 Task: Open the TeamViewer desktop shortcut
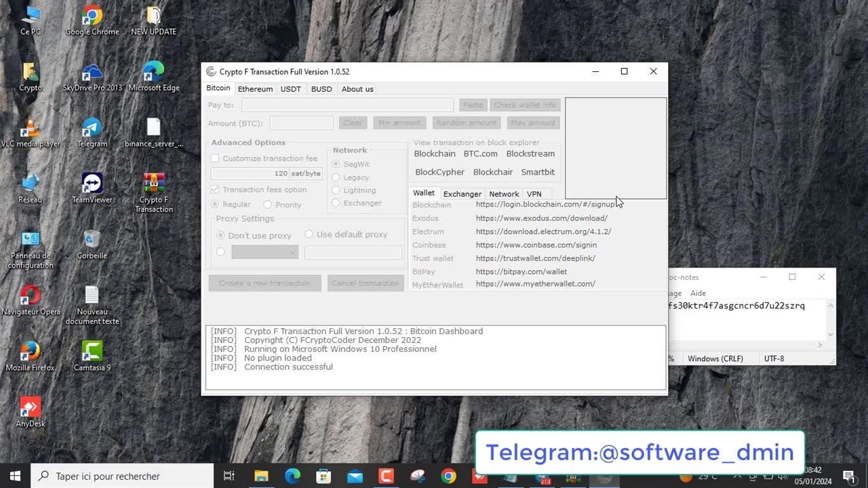(x=92, y=184)
